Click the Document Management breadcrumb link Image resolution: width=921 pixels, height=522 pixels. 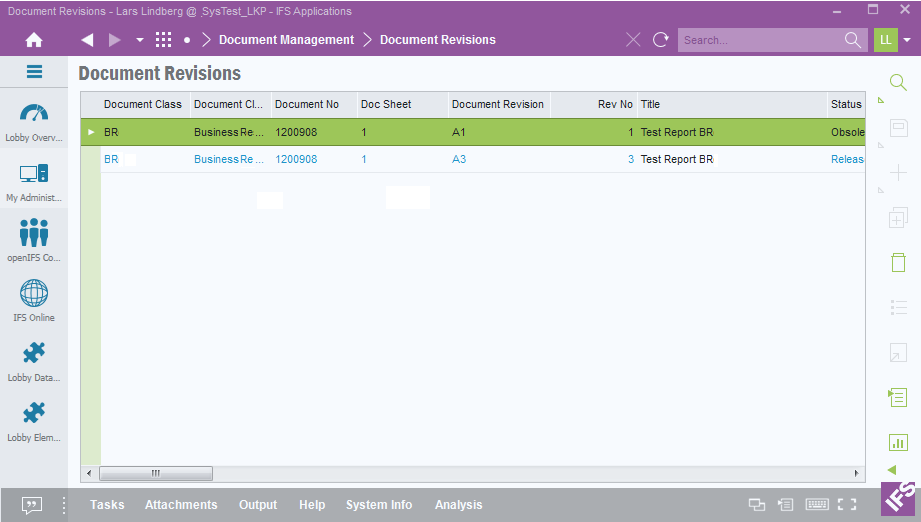pos(286,40)
